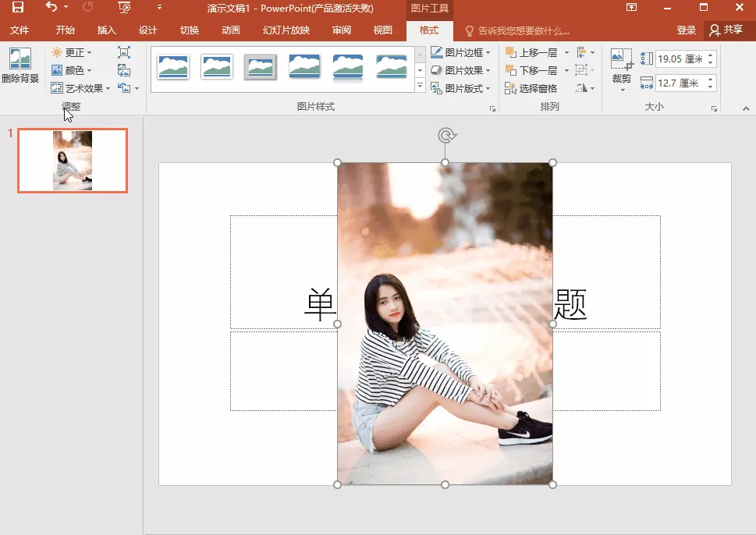Click the Undo arrow icon
Viewport: 756px width, 535px height.
click(x=51, y=8)
